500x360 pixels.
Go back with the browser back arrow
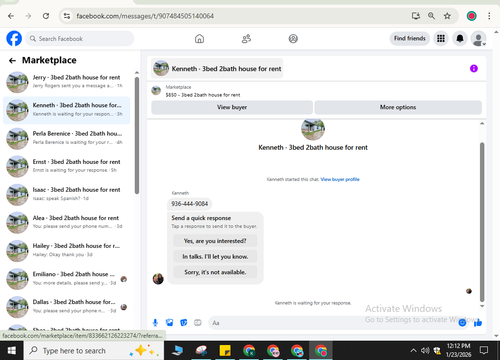[x=11, y=16]
